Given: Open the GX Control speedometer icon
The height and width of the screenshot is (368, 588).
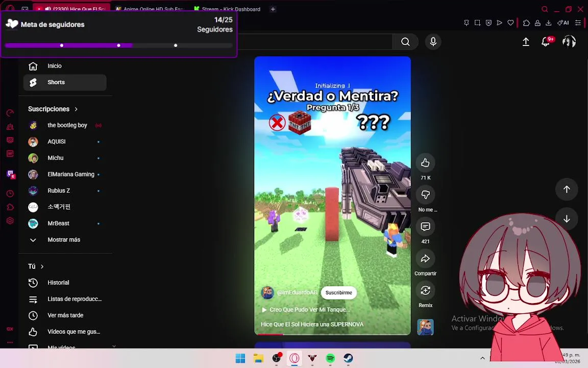Looking at the screenshot, I should point(10,113).
